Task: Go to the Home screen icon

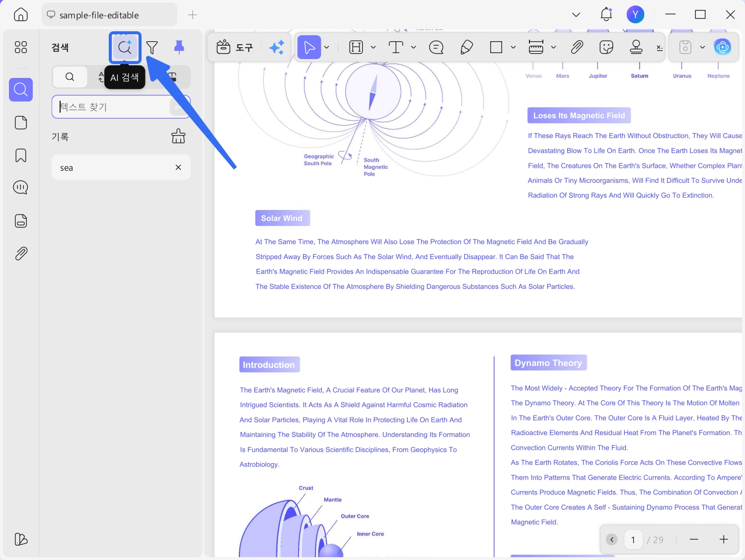Action: [21, 15]
